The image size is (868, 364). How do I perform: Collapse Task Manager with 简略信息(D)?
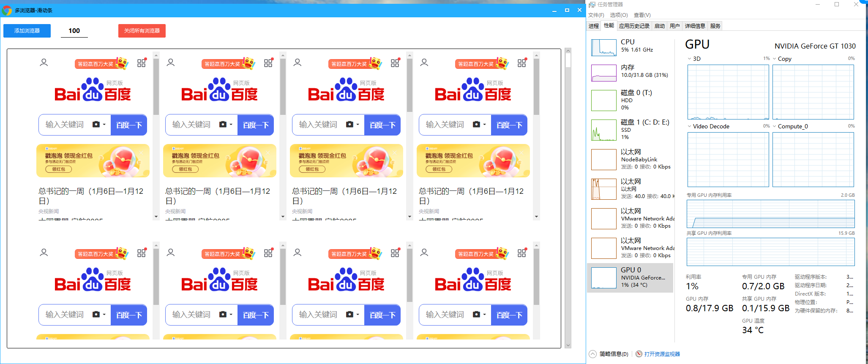[x=609, y=354]
